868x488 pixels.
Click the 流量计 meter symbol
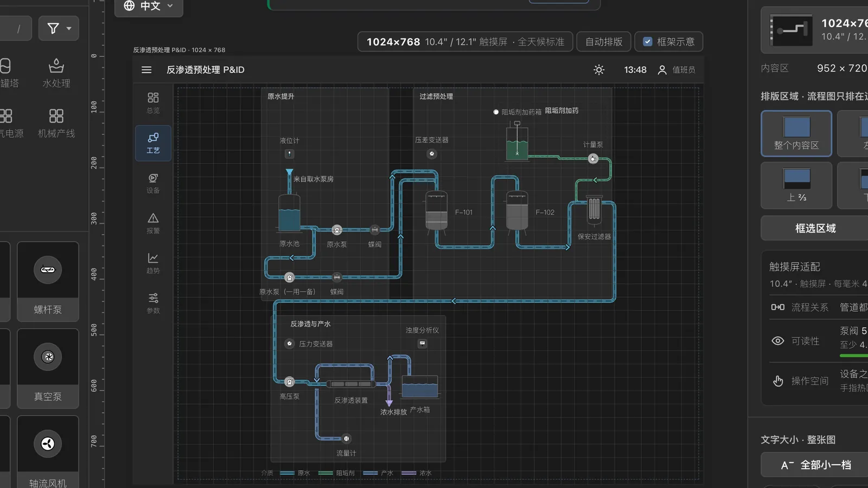(346, 439)
